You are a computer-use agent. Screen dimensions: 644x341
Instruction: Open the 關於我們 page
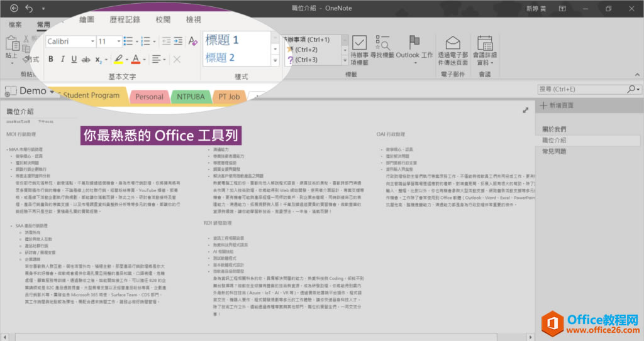(x=553, y=129)
